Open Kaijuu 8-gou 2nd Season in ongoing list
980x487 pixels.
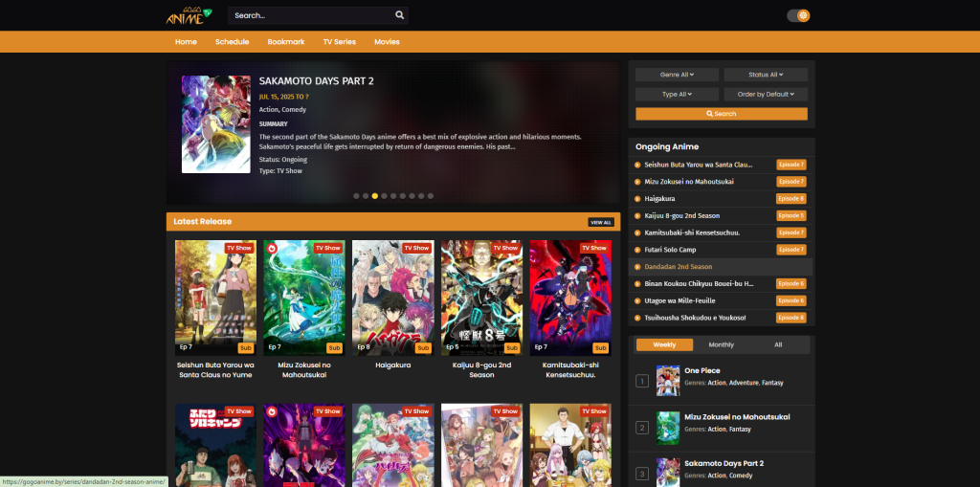click(x=681, y=215)
